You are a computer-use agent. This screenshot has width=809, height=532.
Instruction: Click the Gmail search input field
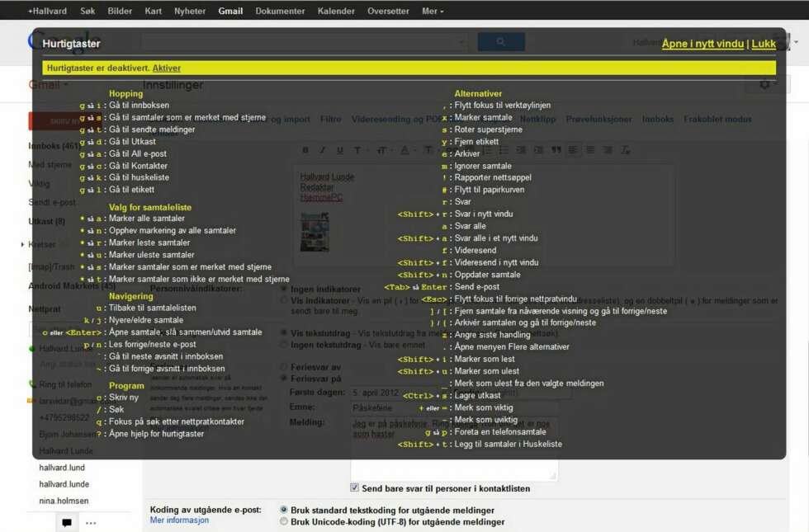[x=305, y=42]
